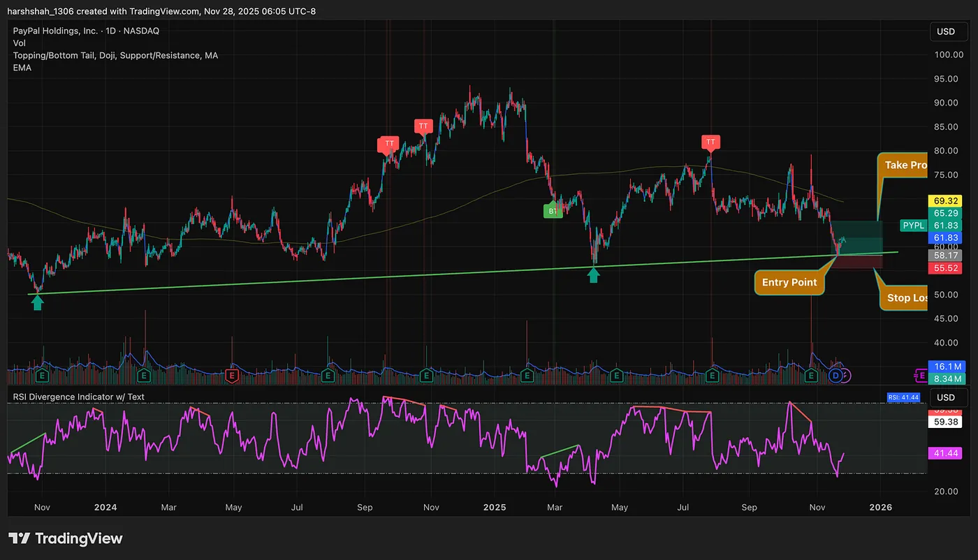Click the green up arrow at the April 2025 low
Screen dimensions: 978x560
pos(593,276)
